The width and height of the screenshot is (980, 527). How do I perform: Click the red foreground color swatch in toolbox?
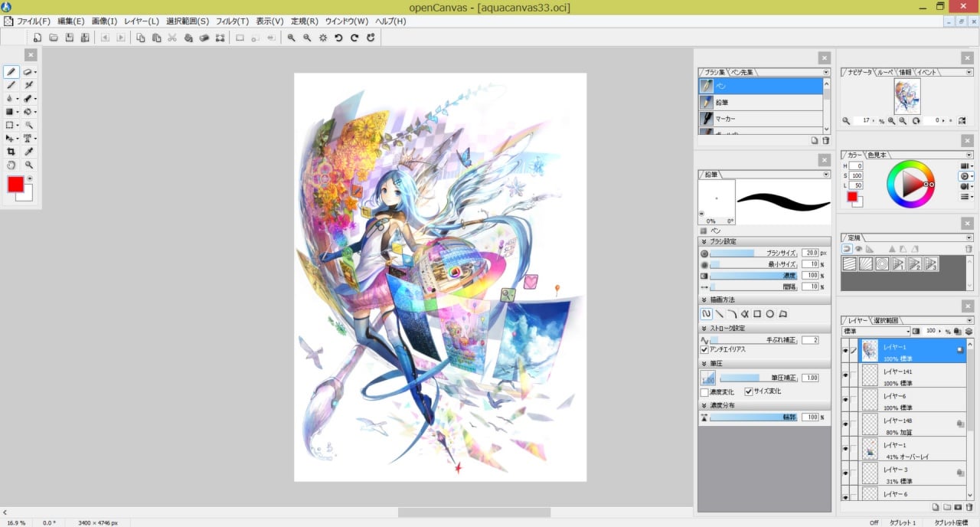pyautogui.click(x=15, y=185)
